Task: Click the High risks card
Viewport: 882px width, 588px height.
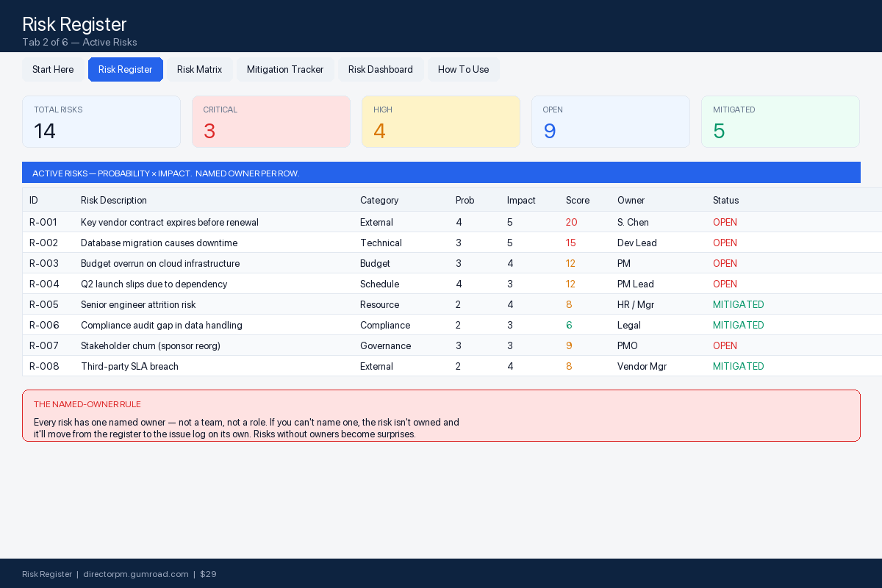Action: 441,122
